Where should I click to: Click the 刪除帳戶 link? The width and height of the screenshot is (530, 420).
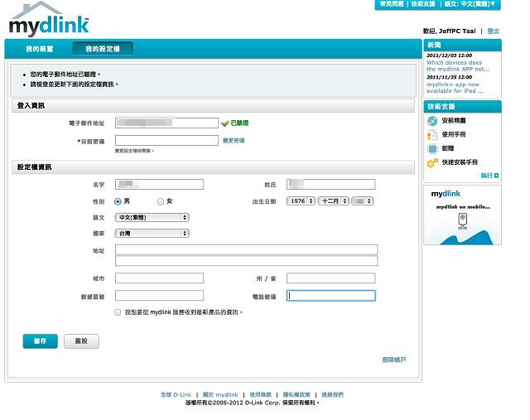[394, 360]
